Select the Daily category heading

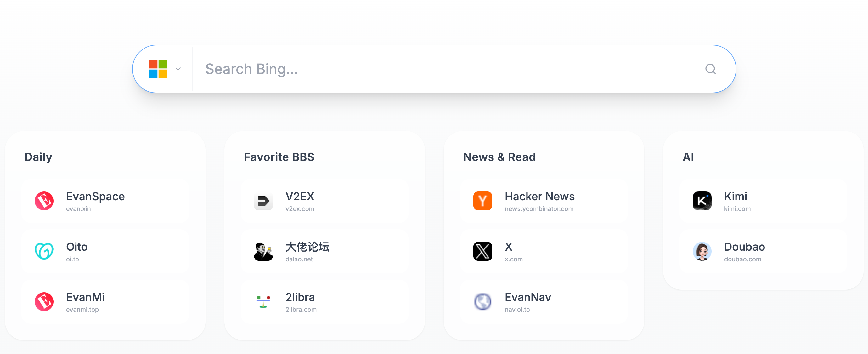[x=38, y=157]
